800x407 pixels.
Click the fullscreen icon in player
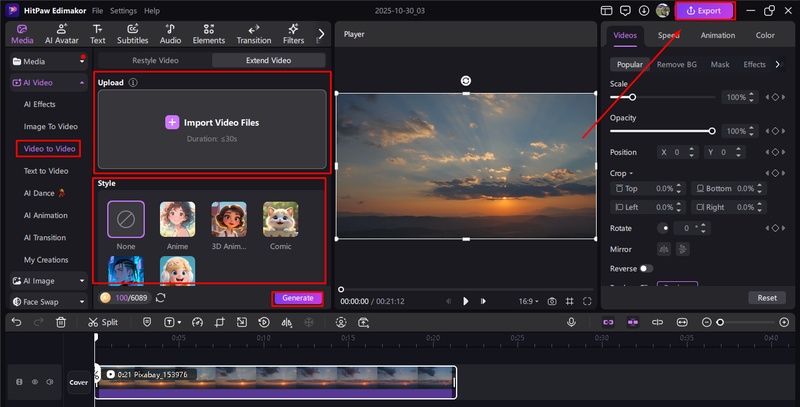pyautogui.click(x=587, y=301)
